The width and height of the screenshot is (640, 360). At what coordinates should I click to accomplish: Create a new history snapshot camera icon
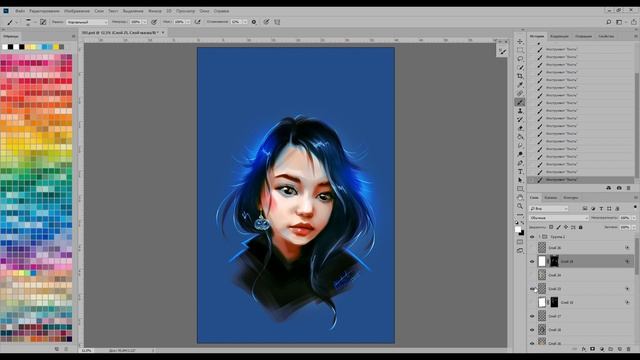(619, 188)
